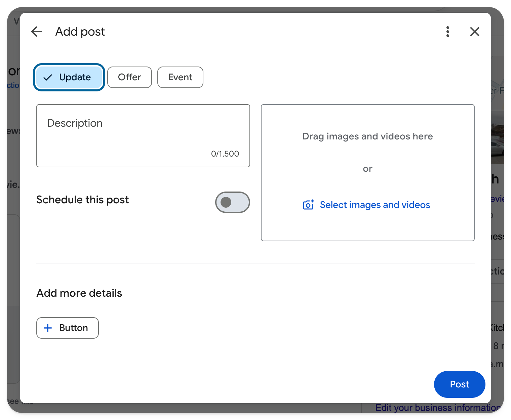Publish with the Post button
The height and width of the screenshot is (420, 511).
point(460,384)
